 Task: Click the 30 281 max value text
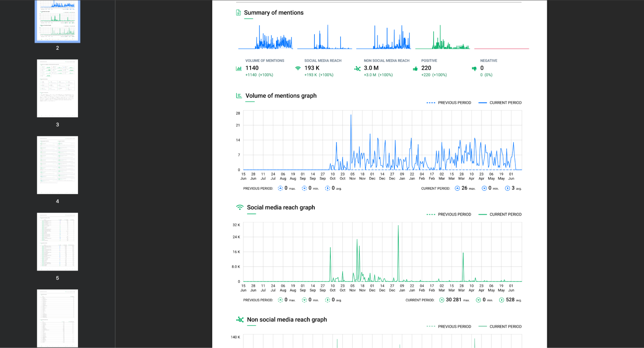click(x=454, y=300)
